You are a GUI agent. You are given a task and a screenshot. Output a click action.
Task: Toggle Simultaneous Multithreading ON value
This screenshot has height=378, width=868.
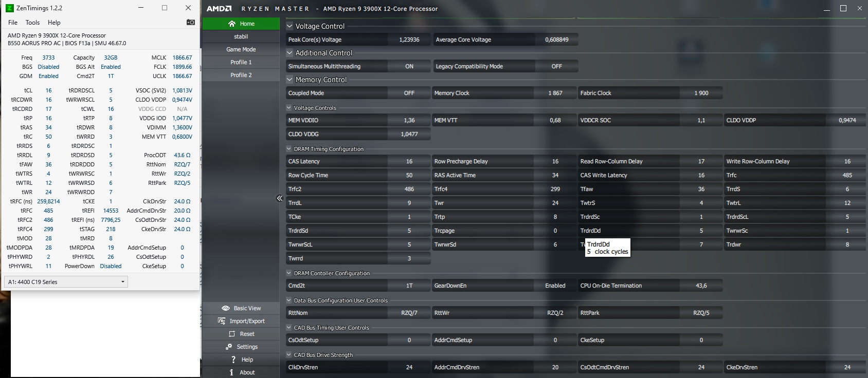click(409, 66)
